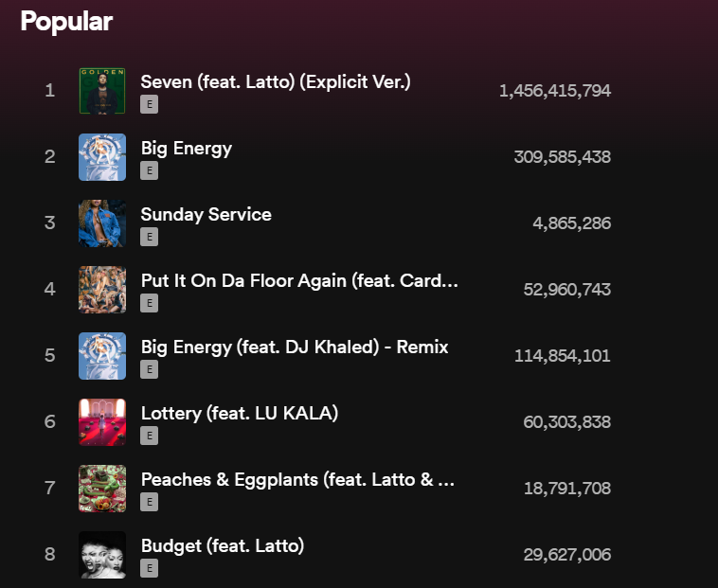Image resolution: width=718 pixels, height=588 pixels.
Task: Click the Big Energy Remix album thumbnail
Action: [x=102, y=356]
